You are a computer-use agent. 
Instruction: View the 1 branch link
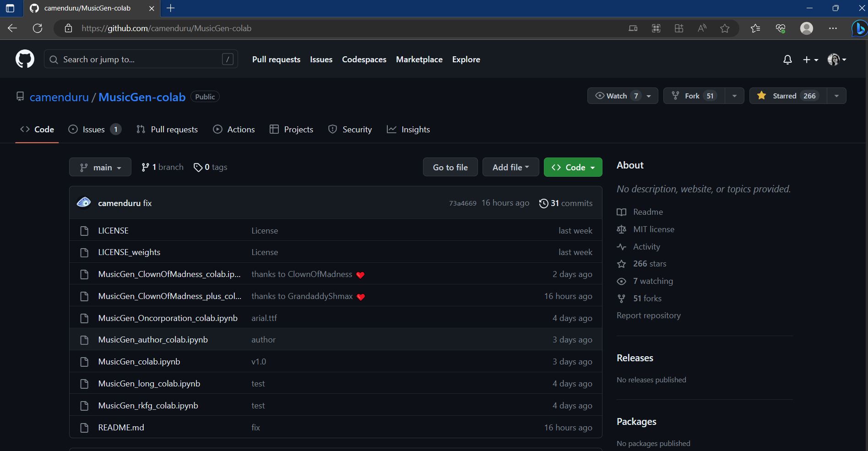tap(163, 167)
